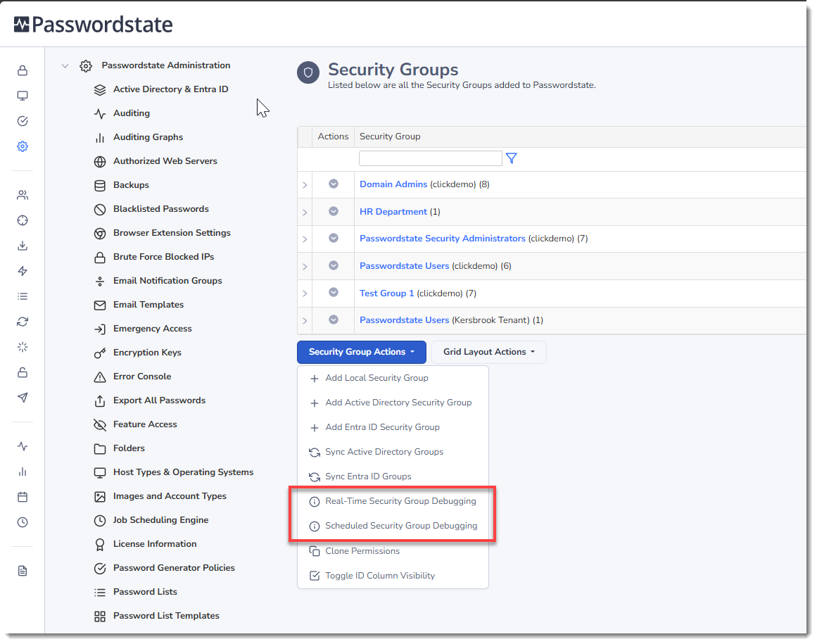Open the crosshair icon in left rail
Viewport: 817px width, 644px height.
tap(23, 220)
